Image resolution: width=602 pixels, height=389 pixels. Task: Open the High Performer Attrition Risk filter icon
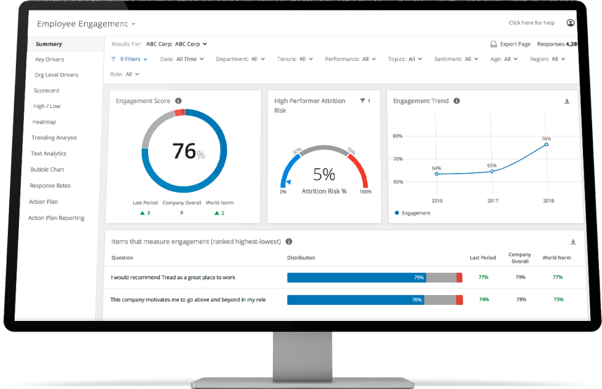click(362, 101)
